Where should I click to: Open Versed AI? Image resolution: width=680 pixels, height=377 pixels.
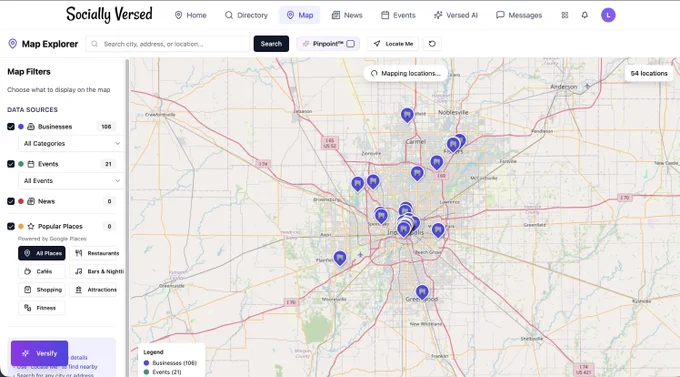456,15
